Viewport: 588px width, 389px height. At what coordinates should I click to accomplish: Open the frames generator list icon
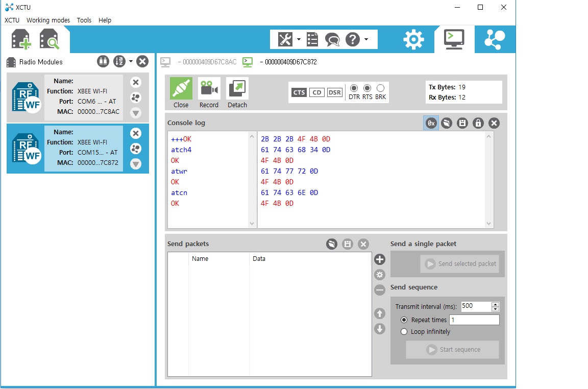(x=312, y=39)
